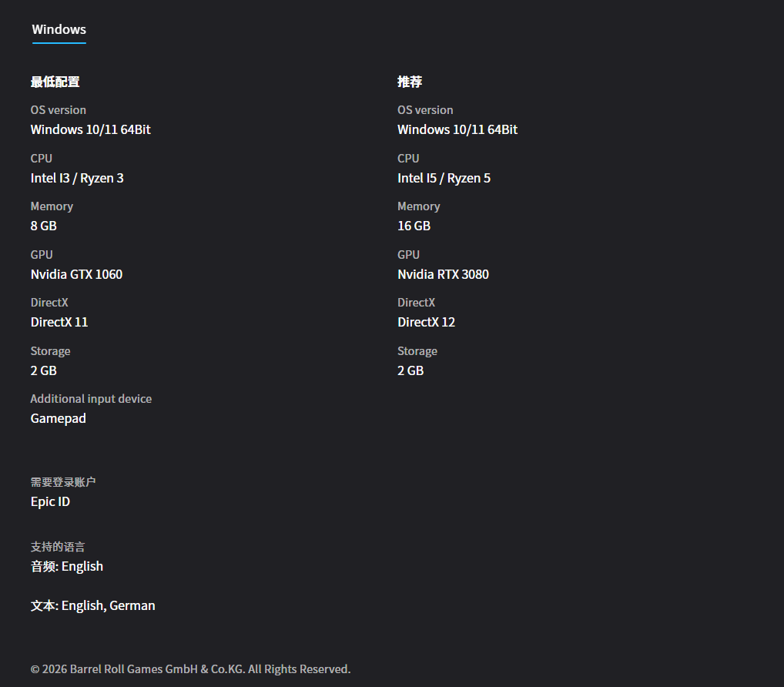Click the Additional input device label
Screen dimensions: 784x687
pyautogui.click(x=91, y=399)
